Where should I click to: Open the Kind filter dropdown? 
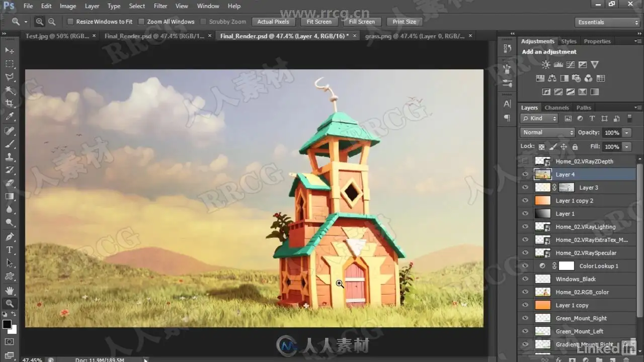point(539,118)
